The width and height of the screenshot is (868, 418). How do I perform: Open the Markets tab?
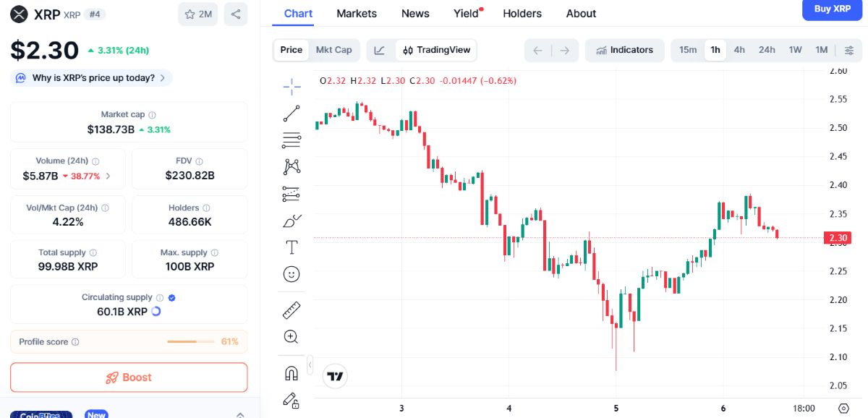356,13
